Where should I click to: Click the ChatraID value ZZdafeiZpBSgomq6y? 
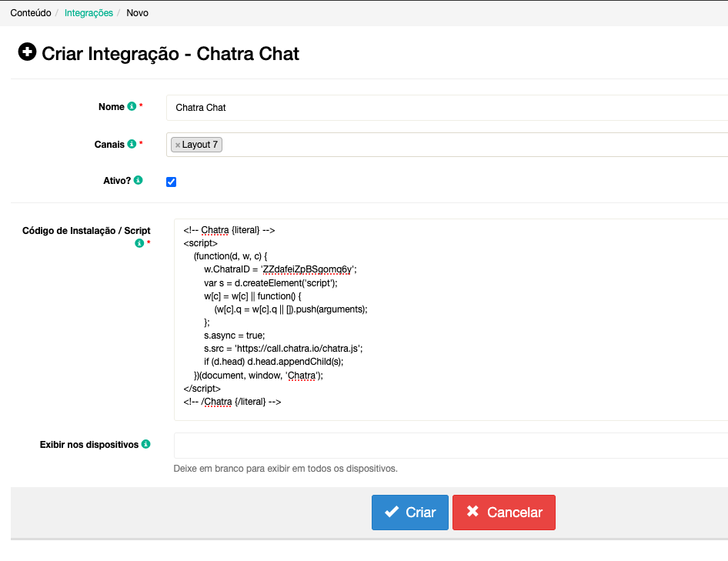coord(307,269)
